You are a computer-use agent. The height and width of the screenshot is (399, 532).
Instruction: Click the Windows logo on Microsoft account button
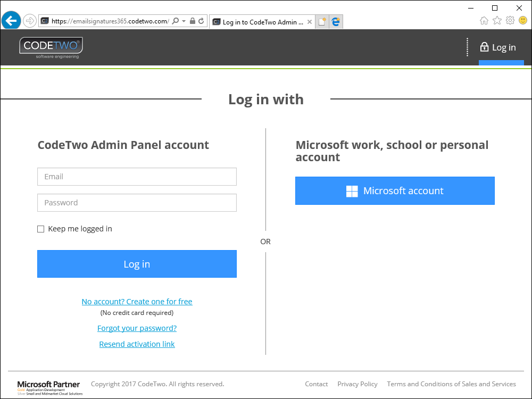tap(352, 190)
